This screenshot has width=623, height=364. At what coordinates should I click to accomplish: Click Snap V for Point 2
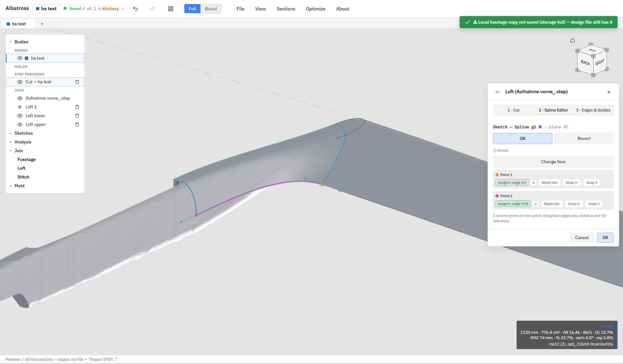pyautogui.click(x=594, y=204)
